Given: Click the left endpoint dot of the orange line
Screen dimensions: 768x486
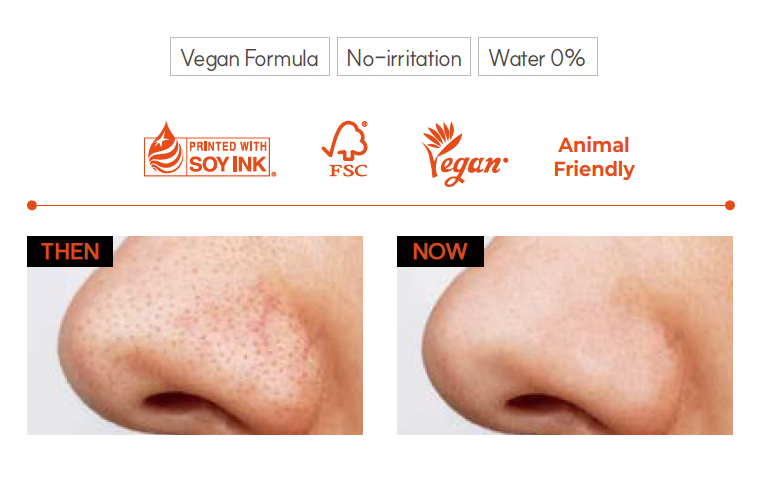Looking at the screenshot, I should pos(32,205).
